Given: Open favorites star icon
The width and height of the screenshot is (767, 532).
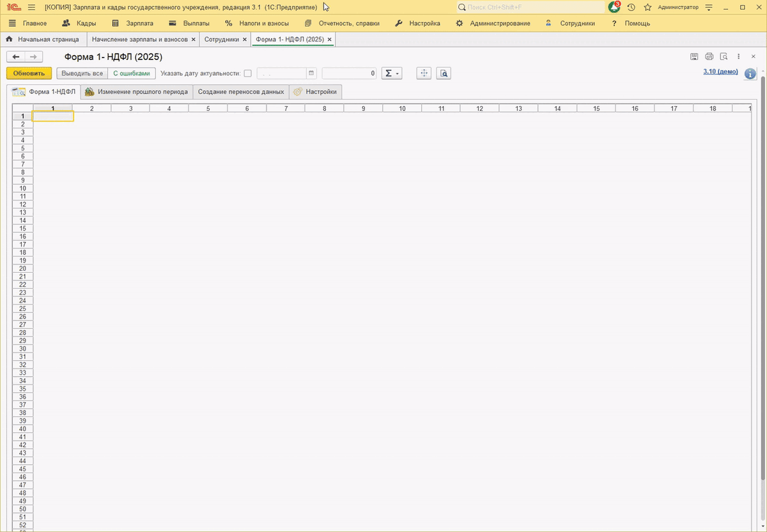Looking at the screenshot, I should click(x=647, y=7).
